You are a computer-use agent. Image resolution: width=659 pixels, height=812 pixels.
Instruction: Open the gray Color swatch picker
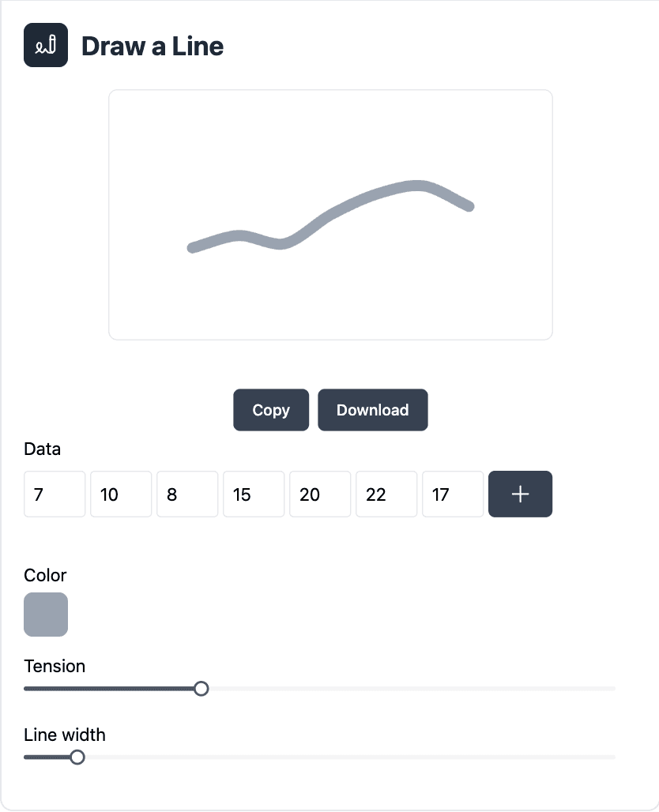46,615
